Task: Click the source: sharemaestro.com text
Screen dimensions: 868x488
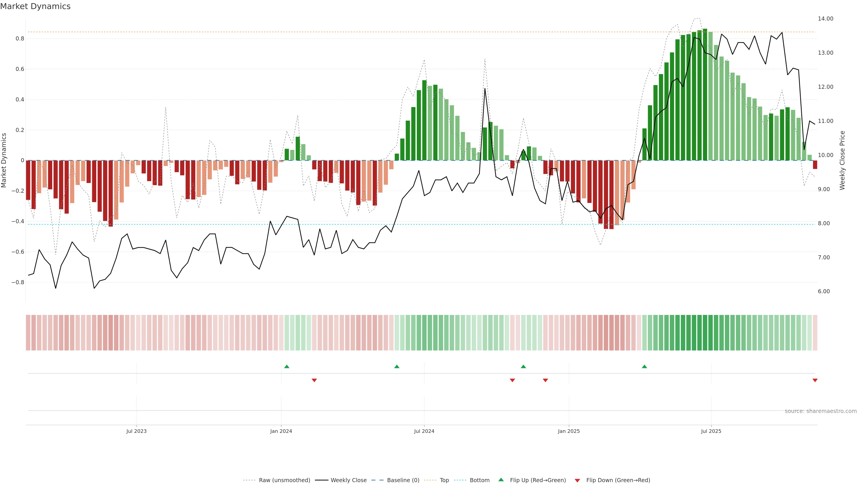Action: point(821,411)
